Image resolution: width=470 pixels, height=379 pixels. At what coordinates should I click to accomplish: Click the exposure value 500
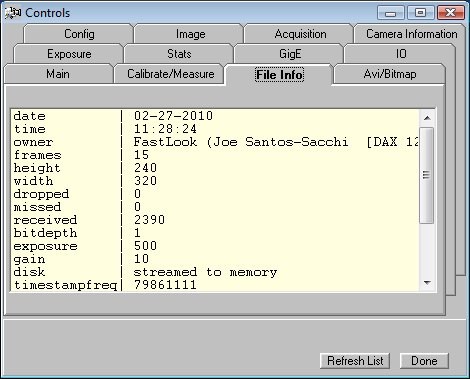click(x=145, y=246)
